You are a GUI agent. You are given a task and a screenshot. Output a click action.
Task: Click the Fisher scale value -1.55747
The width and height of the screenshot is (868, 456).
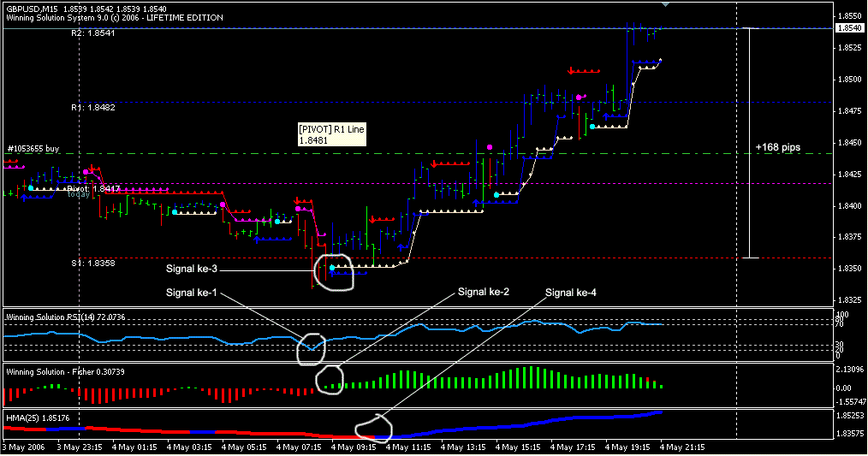pos(849,402)
